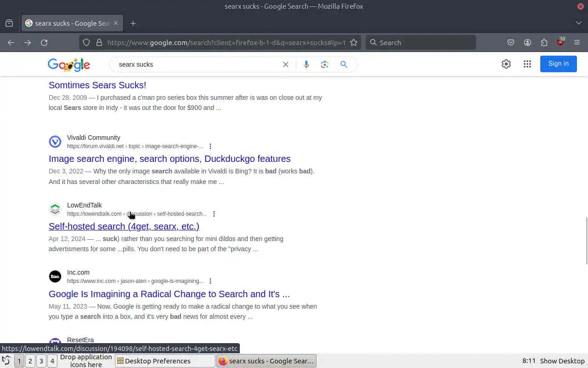Click the site security padlock icon
588x368 pixels.
coord(99,42)
